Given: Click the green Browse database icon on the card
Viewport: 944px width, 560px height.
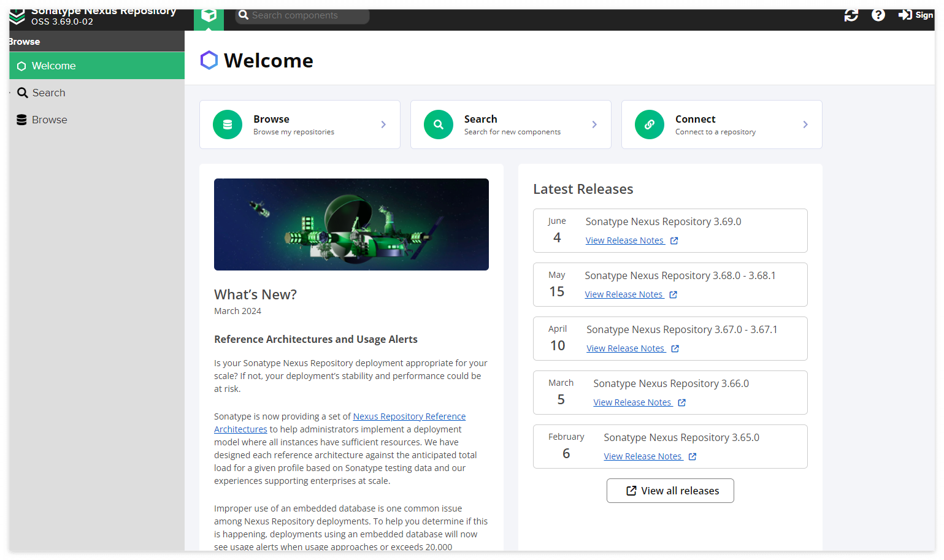Looking at the screenshot, I should (228, 125).
